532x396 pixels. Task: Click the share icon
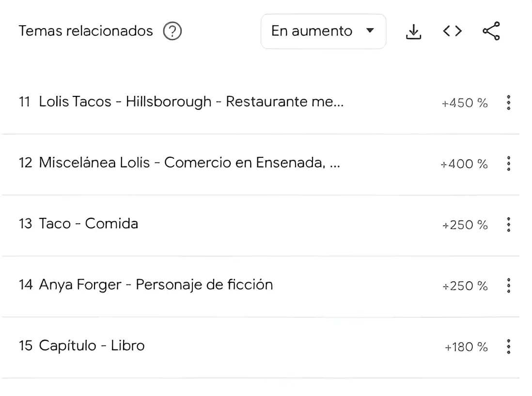point(491,31)
